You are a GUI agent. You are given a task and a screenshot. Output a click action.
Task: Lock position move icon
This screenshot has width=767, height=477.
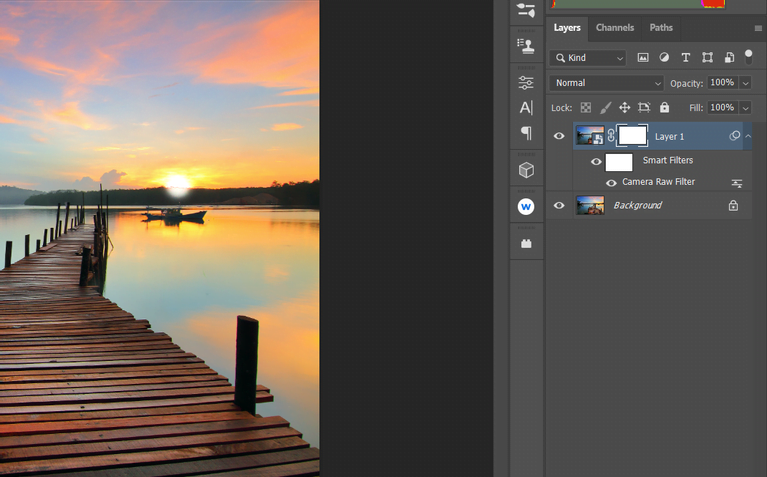(x=625, y=108)
